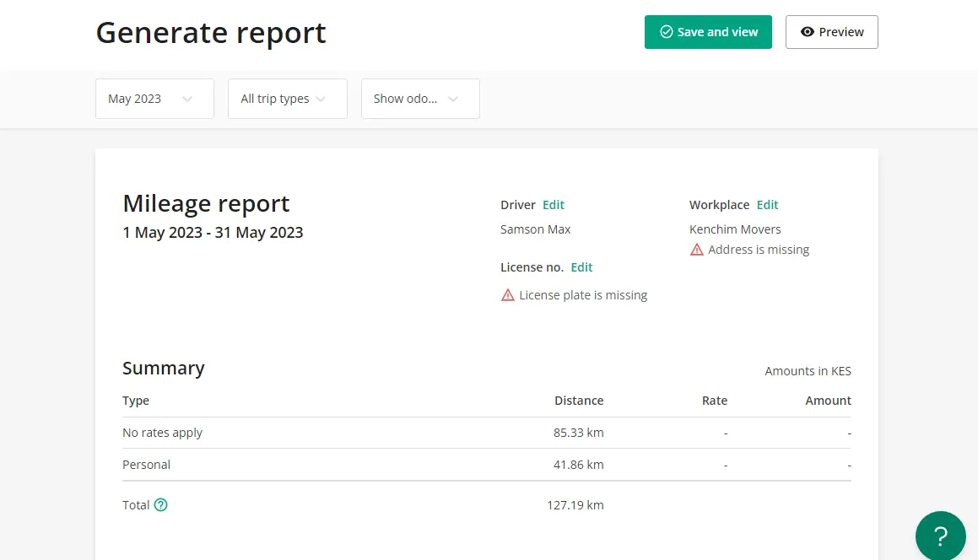Click the Distance column header
The height and width of the screenshot is (560, 978).
(579, 401)
